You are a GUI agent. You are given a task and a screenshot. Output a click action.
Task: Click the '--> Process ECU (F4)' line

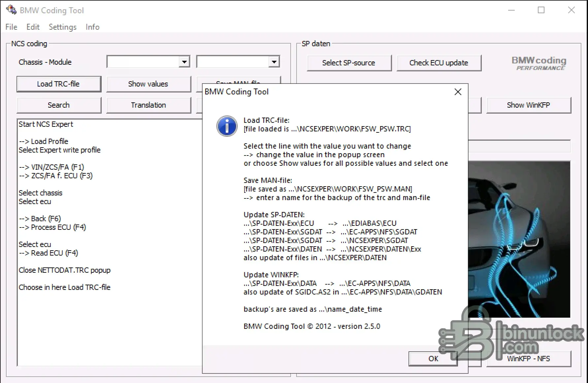pos(52,227)
